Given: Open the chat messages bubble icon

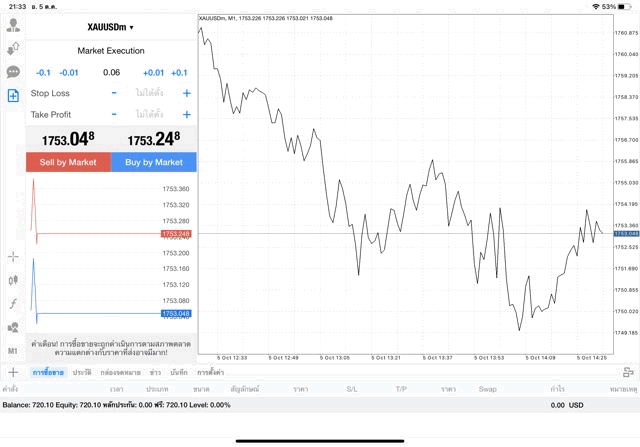Looking at the screenshot, I should 13,72.
